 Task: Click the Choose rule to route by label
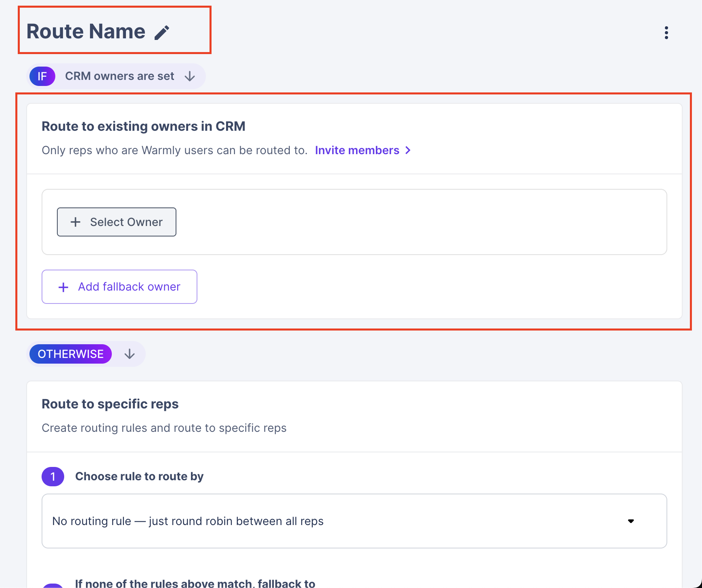pos(139,476)
